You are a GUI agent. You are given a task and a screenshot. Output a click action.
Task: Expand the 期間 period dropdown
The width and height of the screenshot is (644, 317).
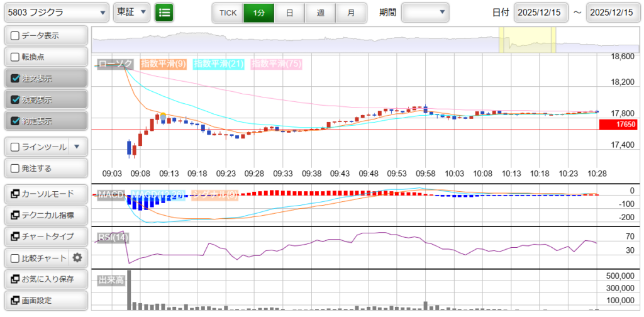pos(425,12)
